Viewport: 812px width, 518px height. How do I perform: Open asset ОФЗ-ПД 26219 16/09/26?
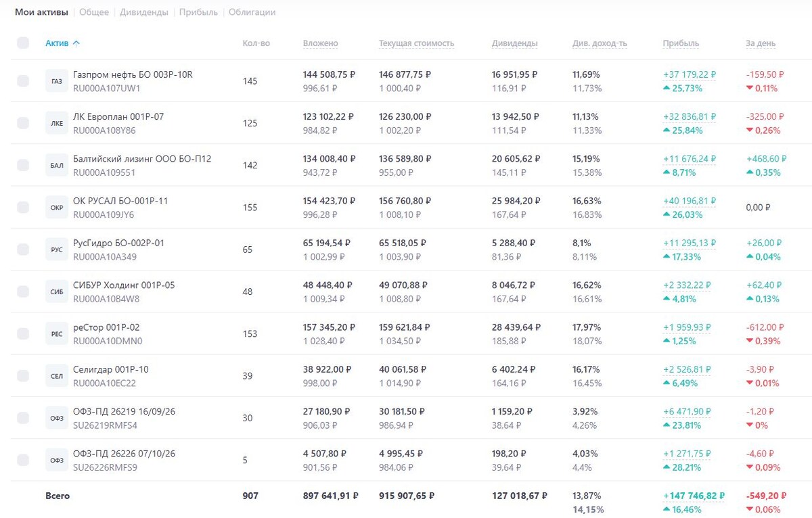[124, 411]
